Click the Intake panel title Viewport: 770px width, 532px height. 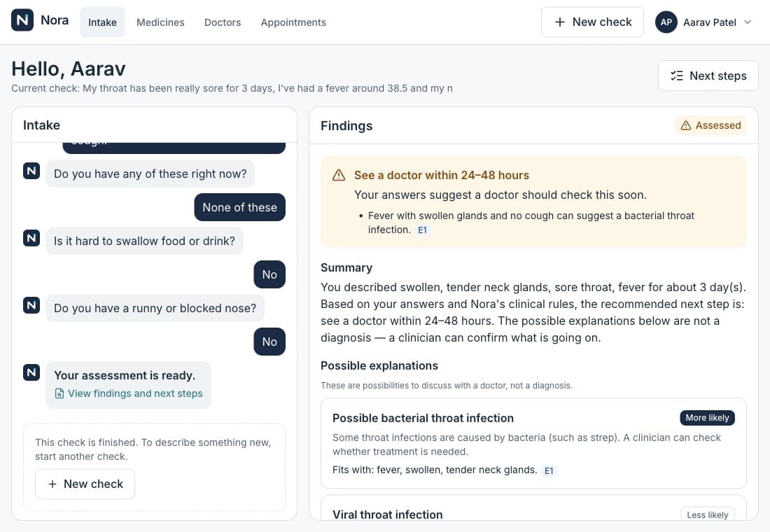click(41, 125)
